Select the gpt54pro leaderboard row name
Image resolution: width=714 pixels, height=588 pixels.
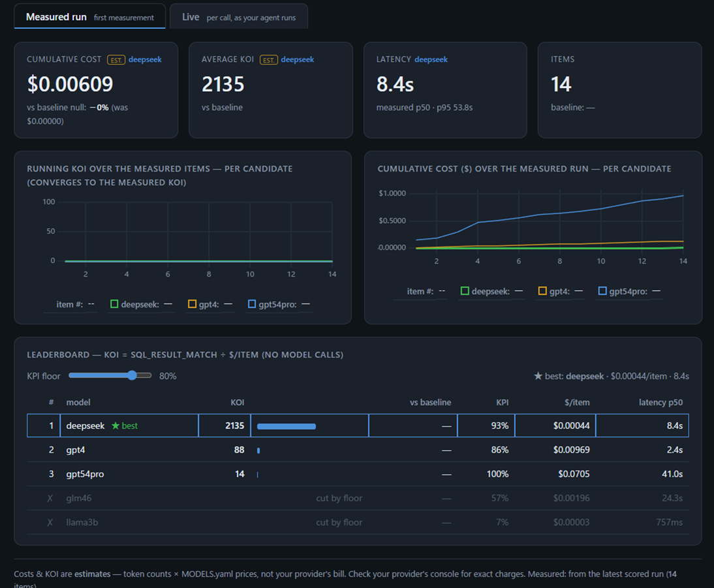pos(85,474)
